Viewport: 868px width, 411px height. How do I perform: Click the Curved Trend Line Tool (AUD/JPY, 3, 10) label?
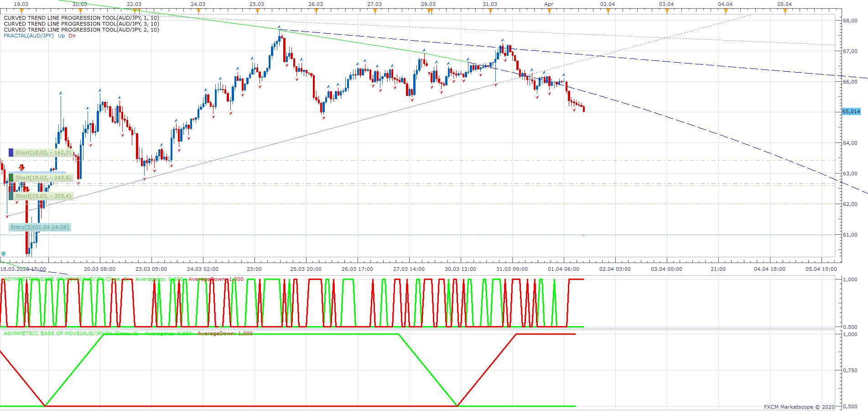point(82,24)
